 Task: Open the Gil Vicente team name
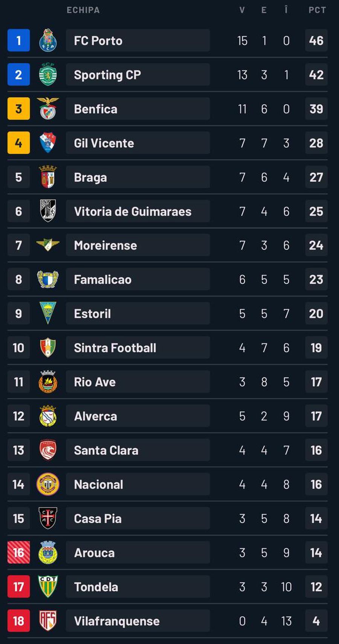coord(104,143)
